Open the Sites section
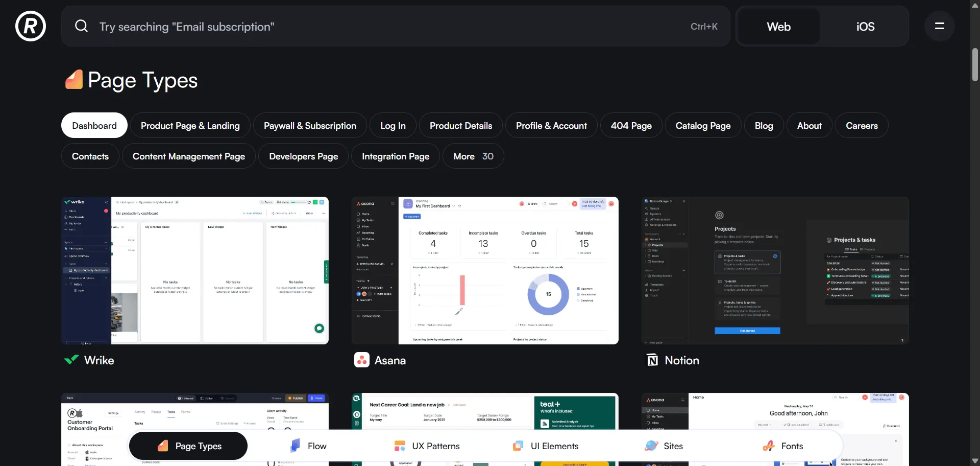Viewport: 980px width, 466px height. coord(664,446)
